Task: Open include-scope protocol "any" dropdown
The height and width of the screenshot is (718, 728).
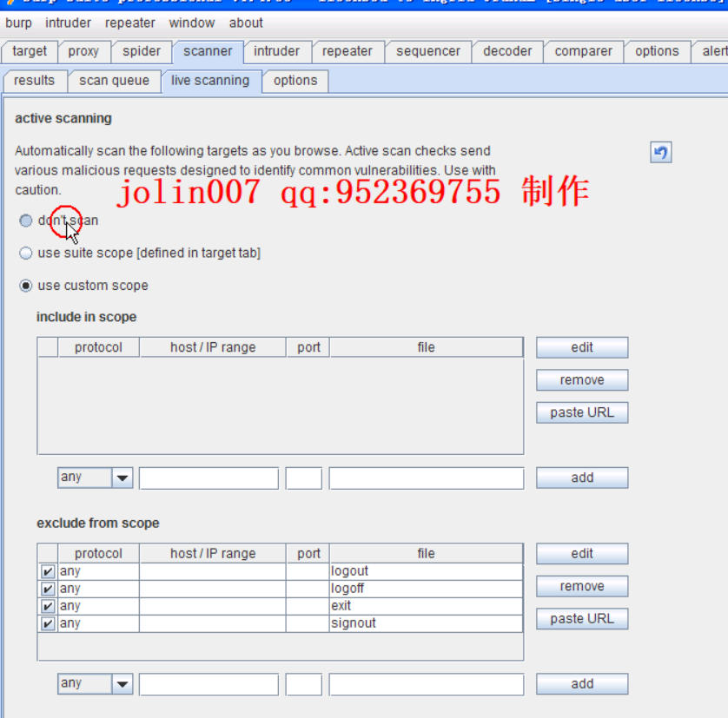Action: (96, 478)
